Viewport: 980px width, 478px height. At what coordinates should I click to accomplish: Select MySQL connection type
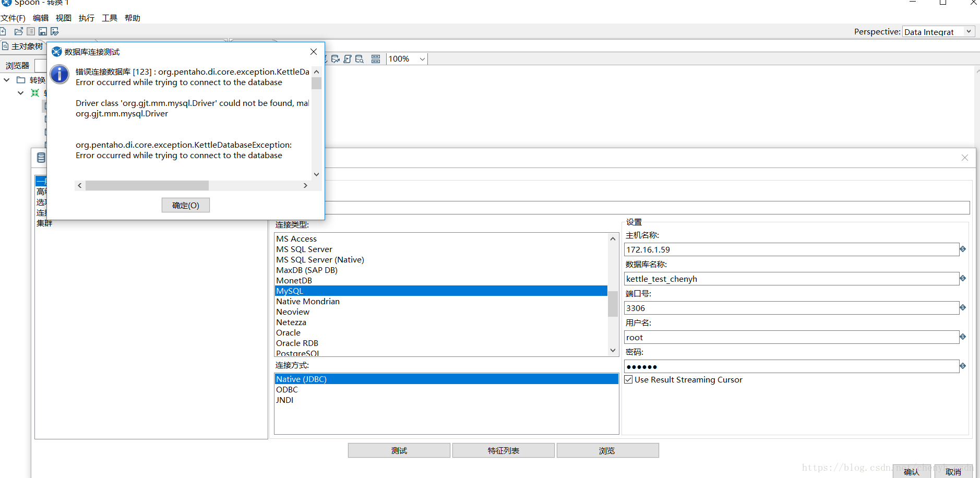(441, 291)
